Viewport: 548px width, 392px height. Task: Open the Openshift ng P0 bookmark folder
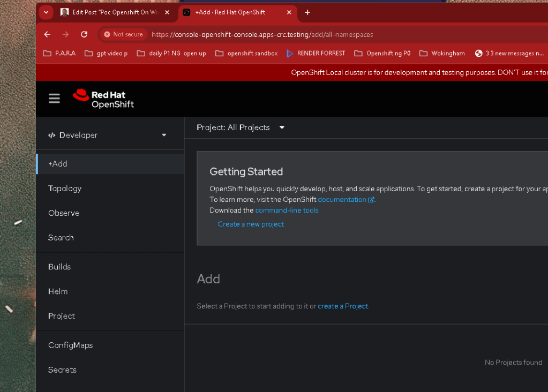(x=382, y=53)
